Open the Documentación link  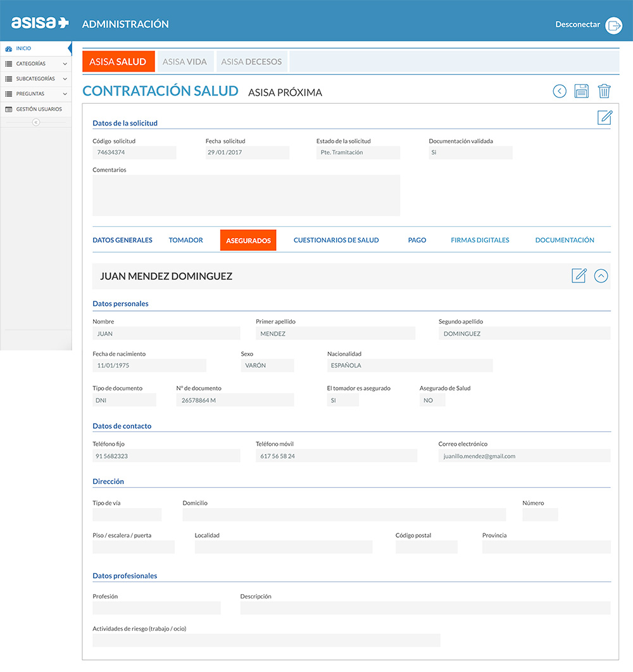tap(565, 241)
